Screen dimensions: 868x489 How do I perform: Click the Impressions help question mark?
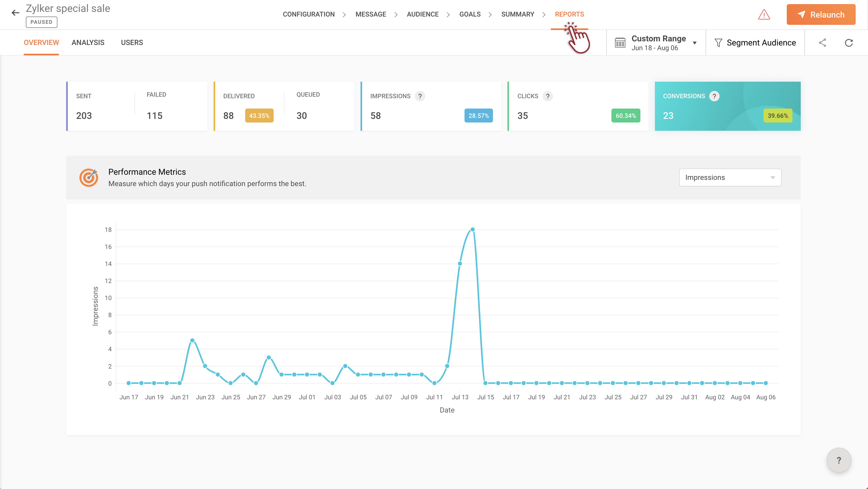click(x=420, y=96)
